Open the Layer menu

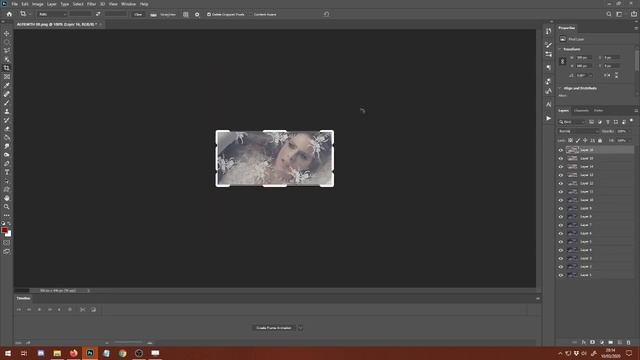[51, 4]
